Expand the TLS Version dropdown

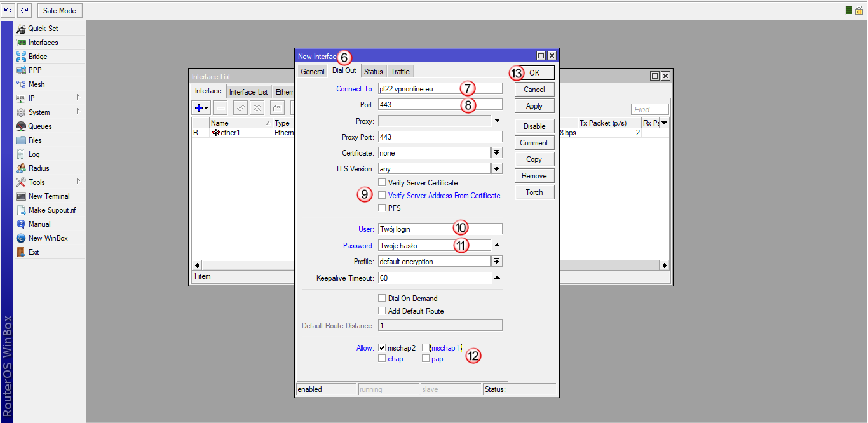(496, 169)
